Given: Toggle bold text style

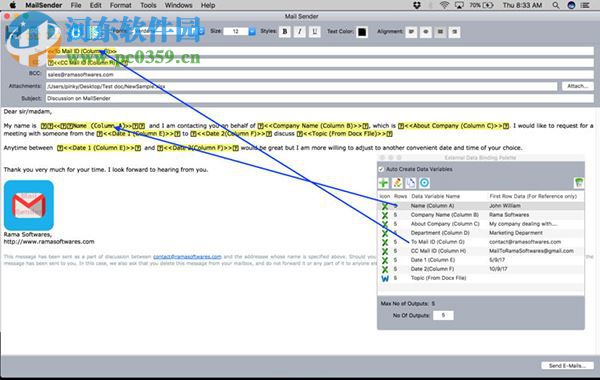Looking at the screenshot, I should click(x=285, y=32).
